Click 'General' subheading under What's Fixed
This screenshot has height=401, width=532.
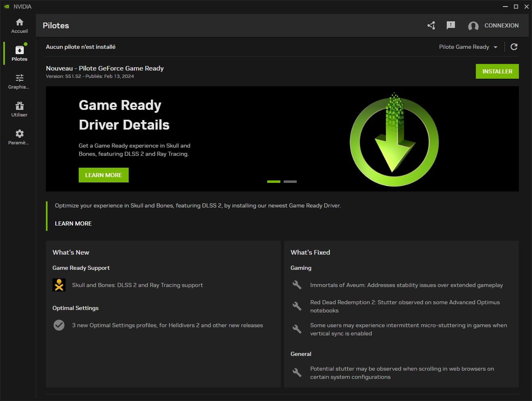pyautogui.click(x=301, y=354)
